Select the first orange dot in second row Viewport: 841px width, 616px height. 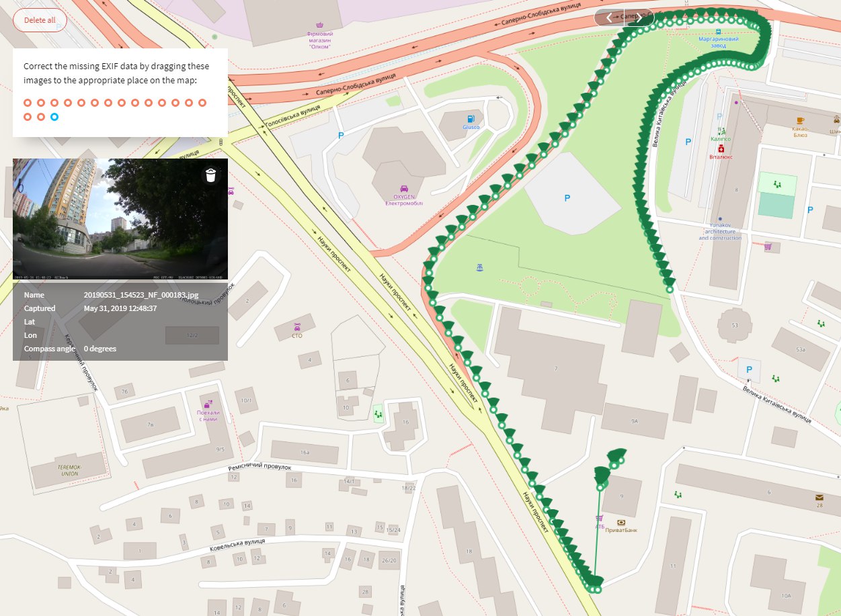coord(28,117)
